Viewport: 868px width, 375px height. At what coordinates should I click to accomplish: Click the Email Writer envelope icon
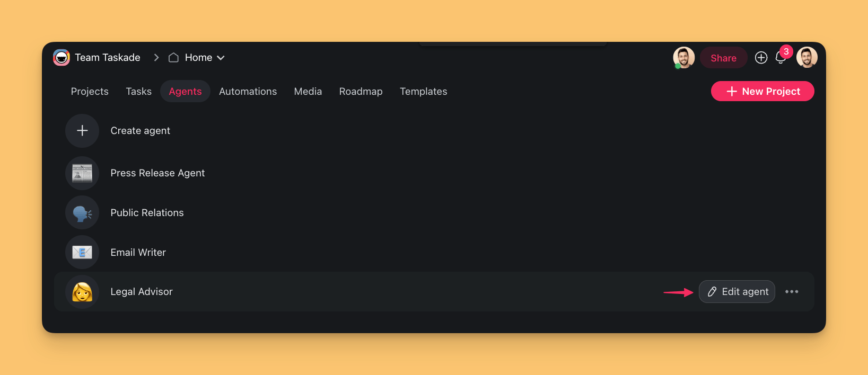82,253
